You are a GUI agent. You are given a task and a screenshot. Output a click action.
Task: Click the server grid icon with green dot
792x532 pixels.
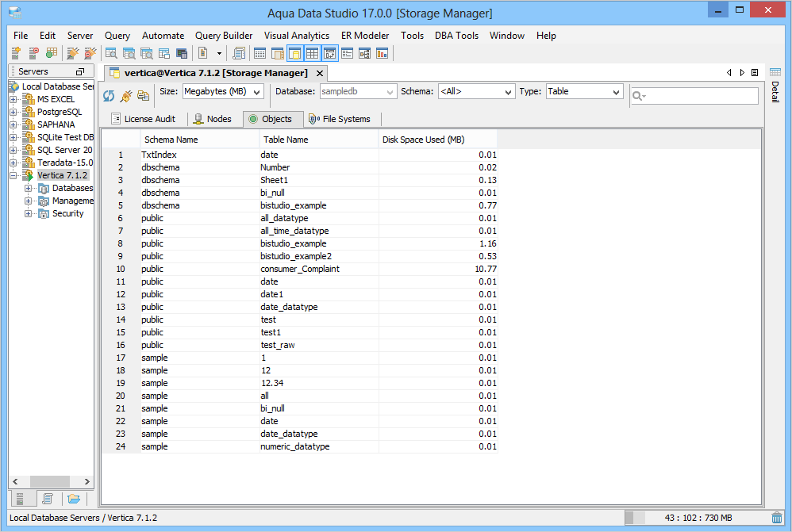(51, 53)
